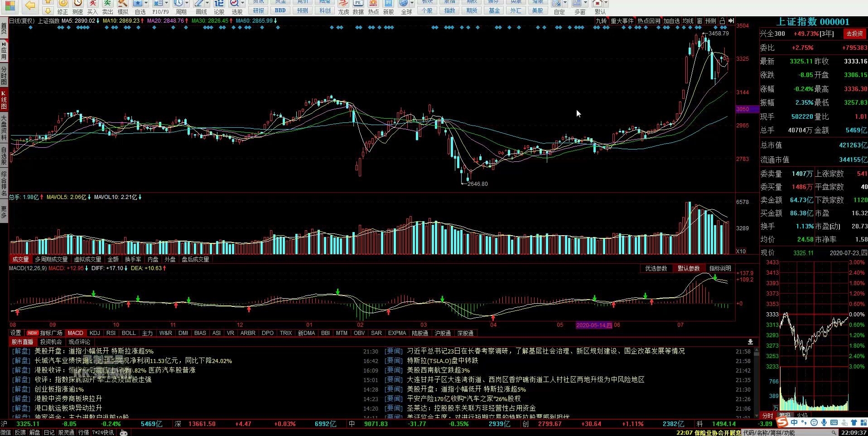The height and width of the screenshot is (436, 868).
Task: Open the Sogou soft keyboard icon
Action: coord(833,422)
